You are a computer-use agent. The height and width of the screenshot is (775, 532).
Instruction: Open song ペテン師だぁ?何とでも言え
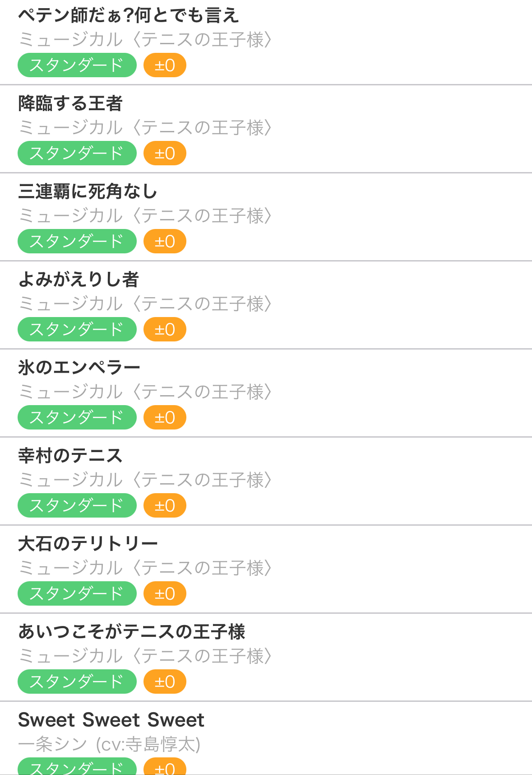click(129, 16)
